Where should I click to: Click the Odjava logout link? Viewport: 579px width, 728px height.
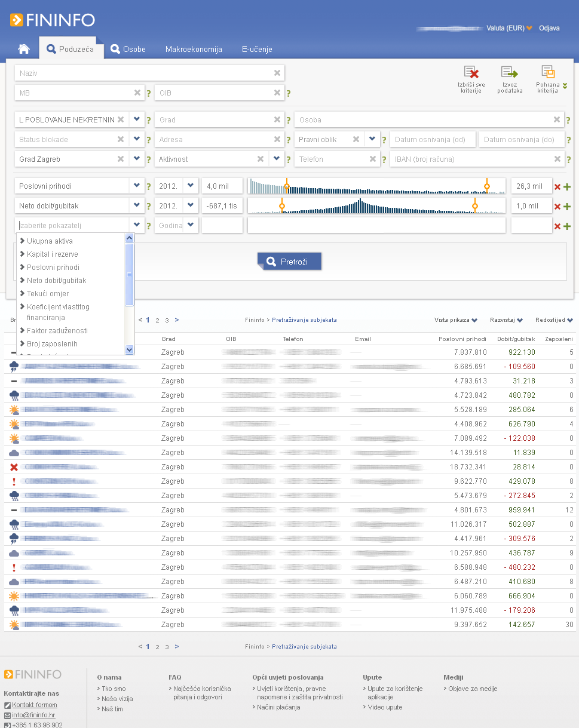549,28
